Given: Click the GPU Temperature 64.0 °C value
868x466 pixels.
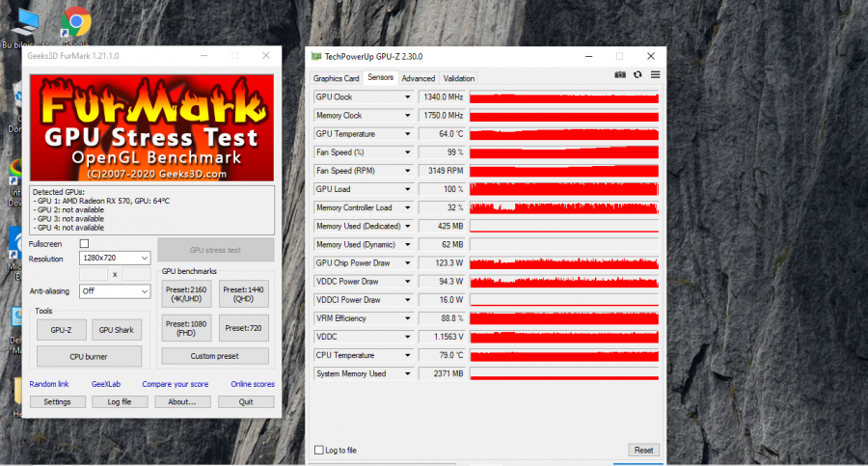Looking at the screenshot, I should click(x=443, y=134).
